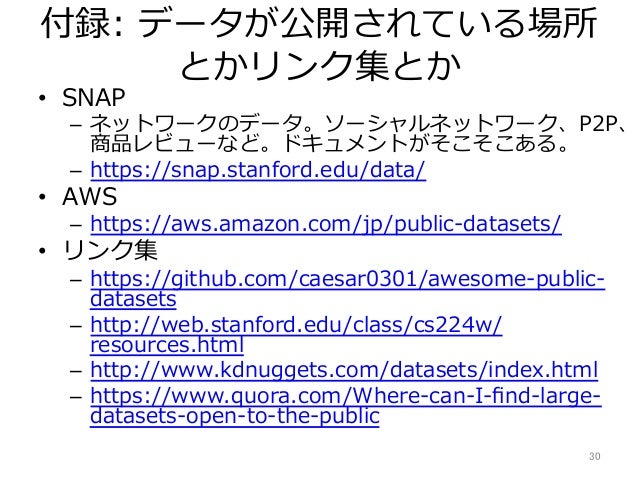Screen dimensions: 638x479
Task: Select the SNAP bullet heading
Action: click(94, 98)
